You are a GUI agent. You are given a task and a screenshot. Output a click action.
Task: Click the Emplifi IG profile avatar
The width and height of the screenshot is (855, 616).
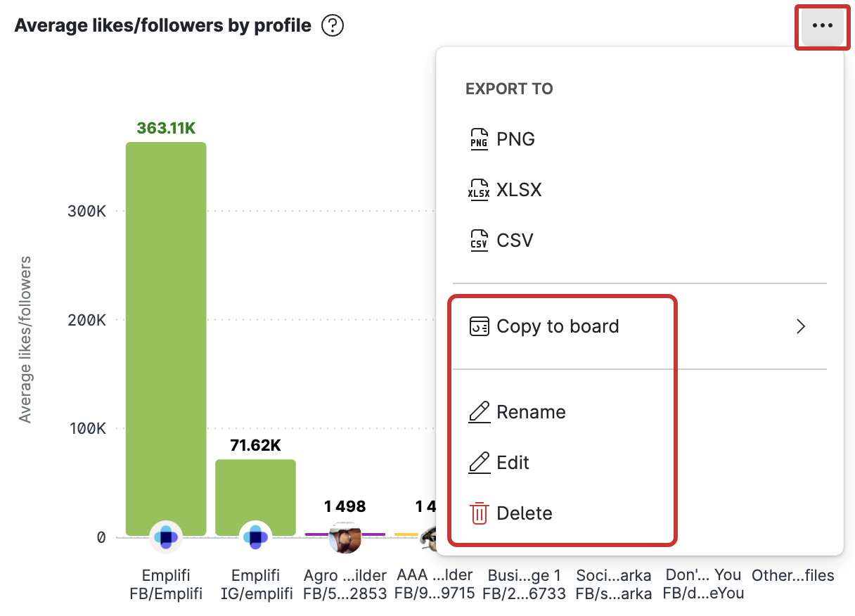(x=255, y=538)
